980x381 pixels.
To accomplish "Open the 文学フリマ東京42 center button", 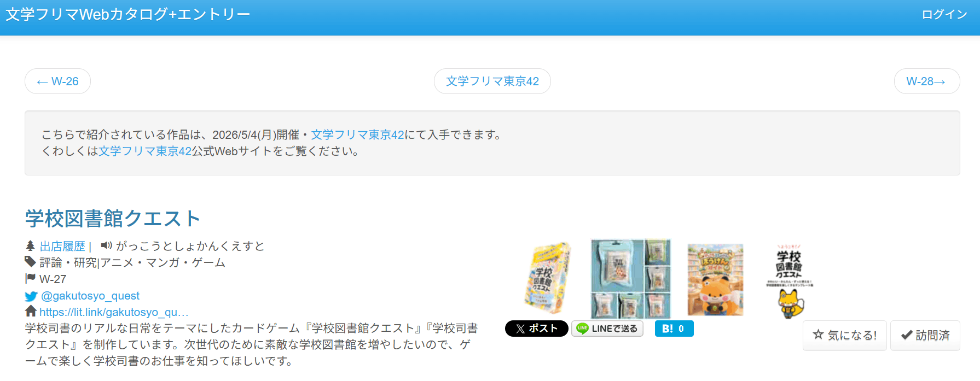I will pos(492,81).
